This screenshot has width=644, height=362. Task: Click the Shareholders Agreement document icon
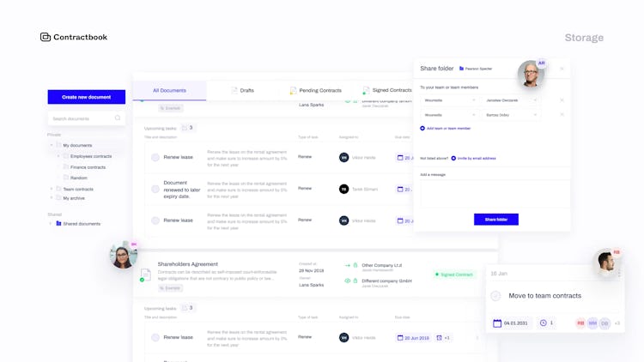point(145,275)
